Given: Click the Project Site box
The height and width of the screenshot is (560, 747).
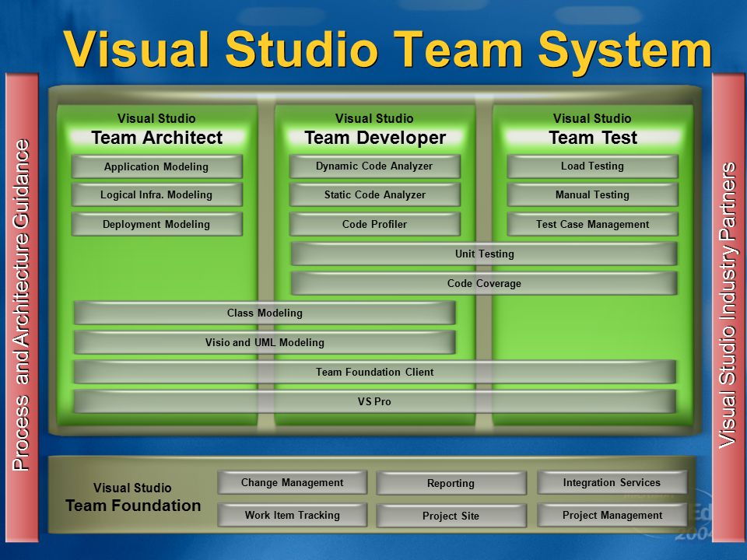Looking at the screenshot, I should click(x=451, y=516).
